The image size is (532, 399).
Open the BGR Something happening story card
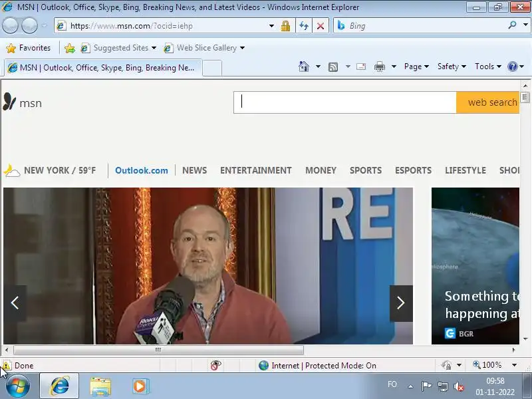point(475,266)
